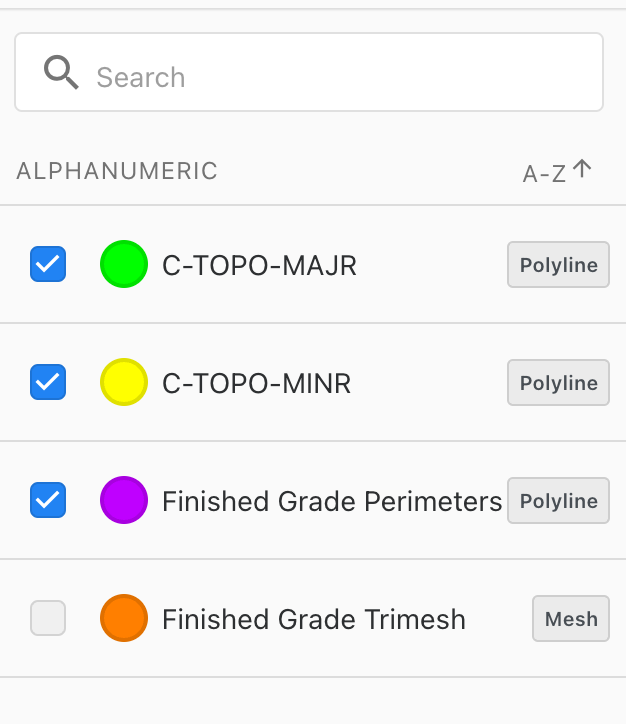Click the magnifying glass search icon

tap(61, 72)
